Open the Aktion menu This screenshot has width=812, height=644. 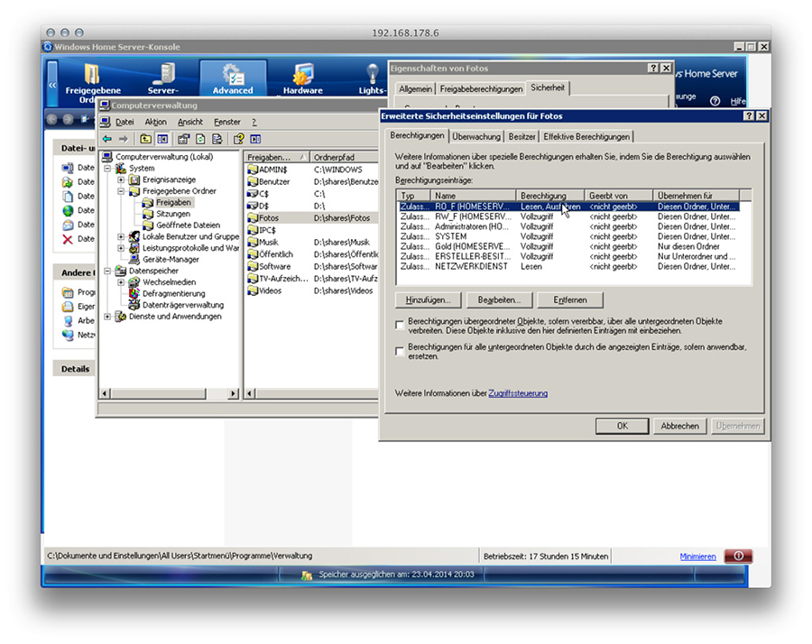(x=155, y=122)
